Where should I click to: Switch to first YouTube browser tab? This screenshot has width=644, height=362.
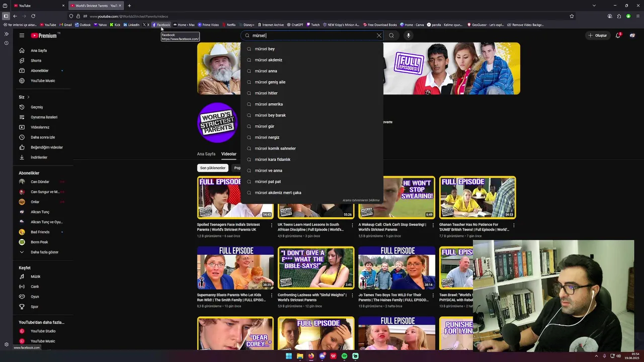click(39, 6)
